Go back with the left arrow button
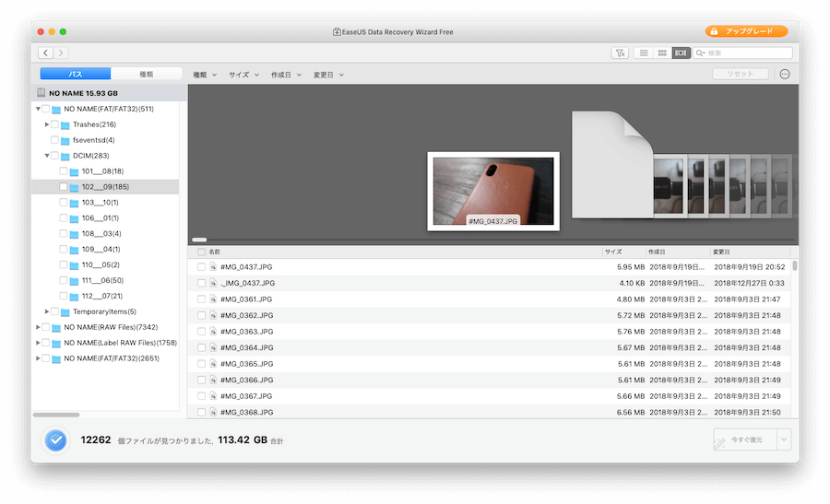This screenshot has width=830, height=504. pyautogui.click(x=46, y=53)
